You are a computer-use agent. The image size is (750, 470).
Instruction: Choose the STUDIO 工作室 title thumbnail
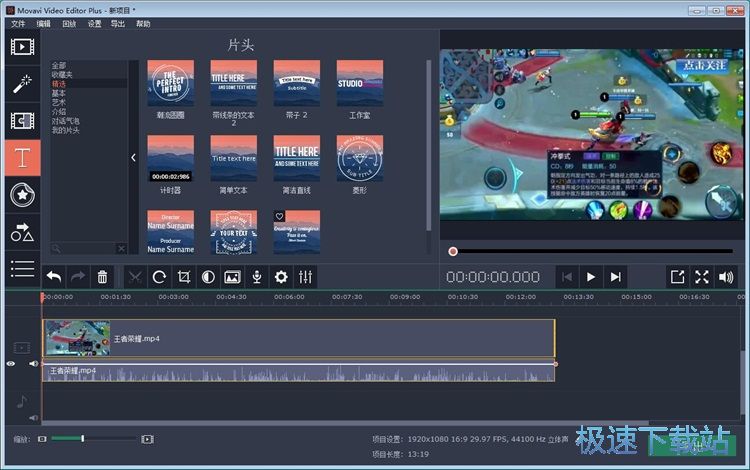360,83
